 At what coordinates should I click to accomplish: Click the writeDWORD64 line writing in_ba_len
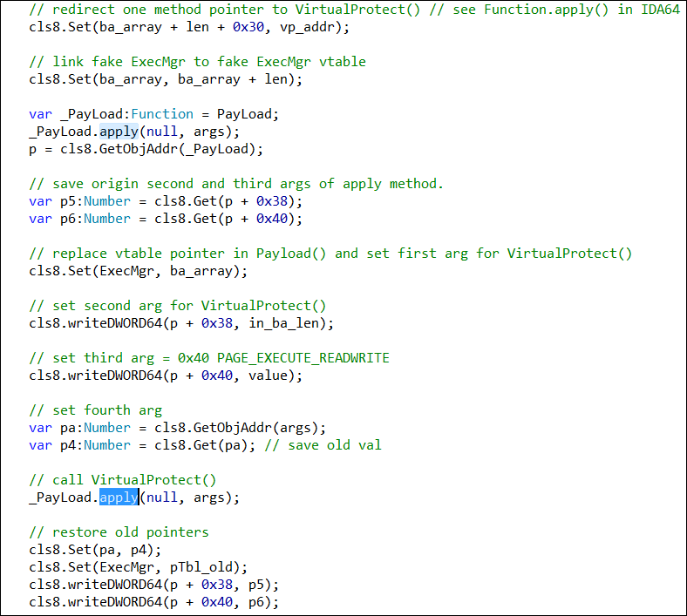181,323
